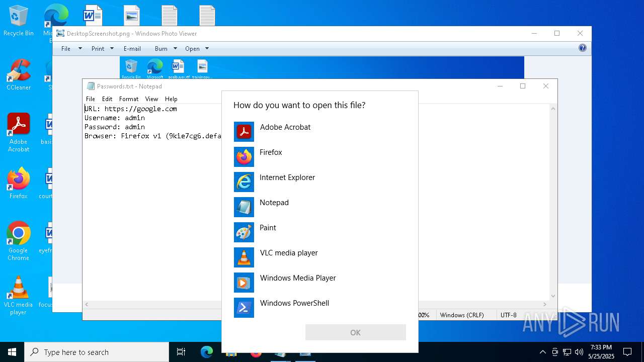Close the Windows Photo Viewer window
Screen dimensions: 644x362
pyautogui.click(x=580, y=33)
